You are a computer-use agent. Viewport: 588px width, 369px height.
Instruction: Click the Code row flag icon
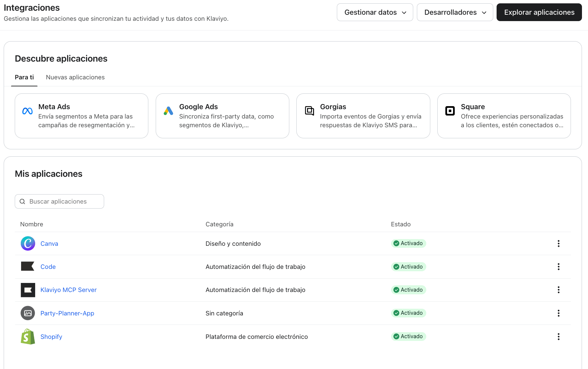point(28,267)
